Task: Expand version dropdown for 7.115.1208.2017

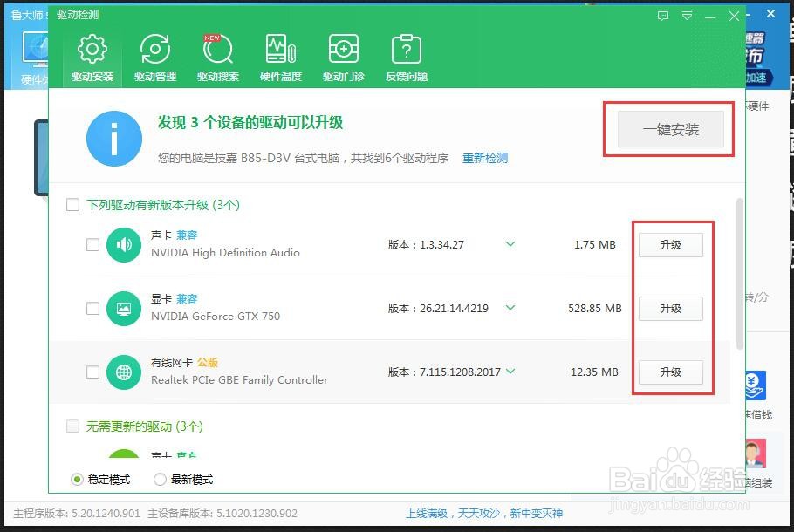Action: point(510,372)
